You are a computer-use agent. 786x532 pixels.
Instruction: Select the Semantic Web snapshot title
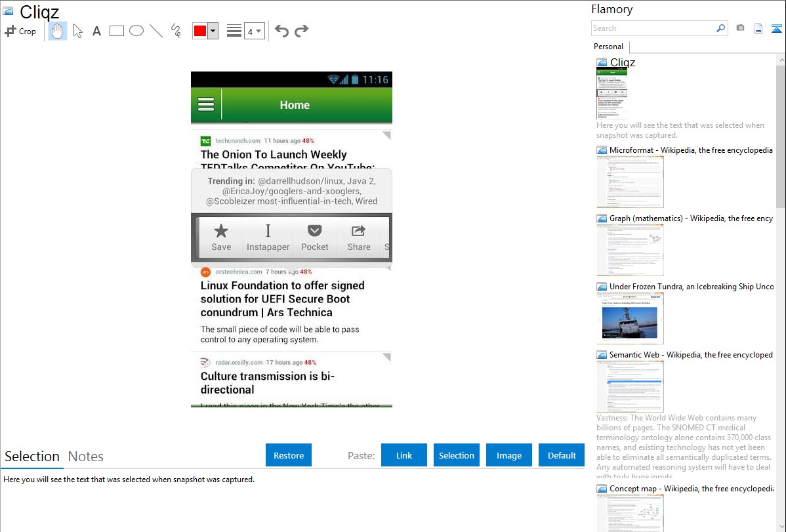pyautogui.click(x=691, y=354)
